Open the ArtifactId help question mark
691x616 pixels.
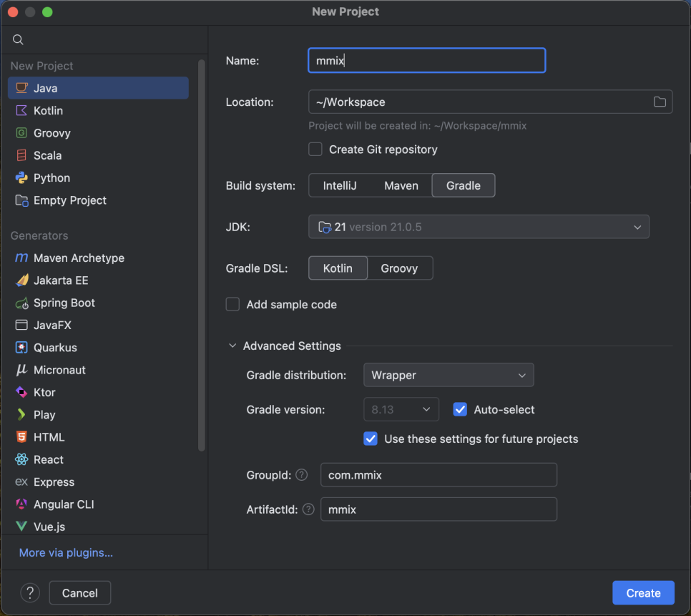click(x=308, y=509)
